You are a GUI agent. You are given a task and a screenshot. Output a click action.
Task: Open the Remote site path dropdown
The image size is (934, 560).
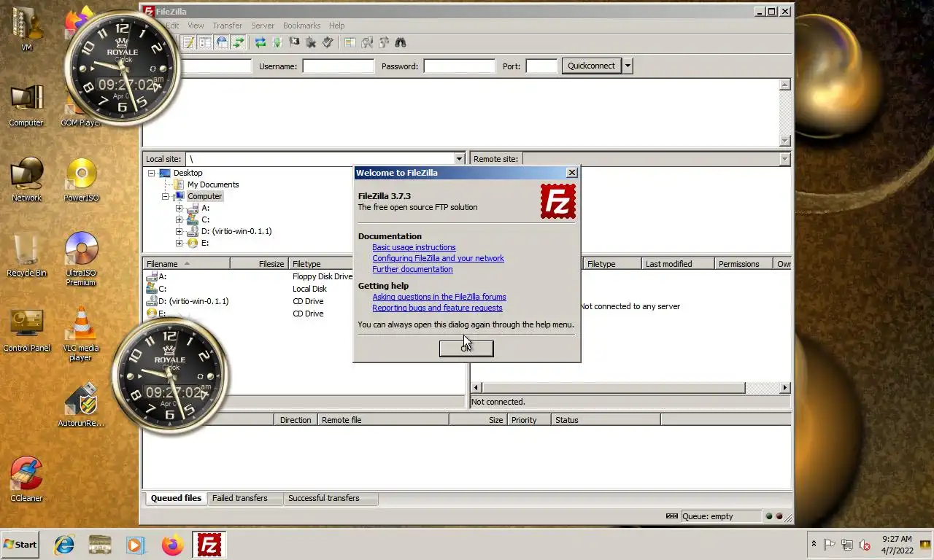(784, 159)
